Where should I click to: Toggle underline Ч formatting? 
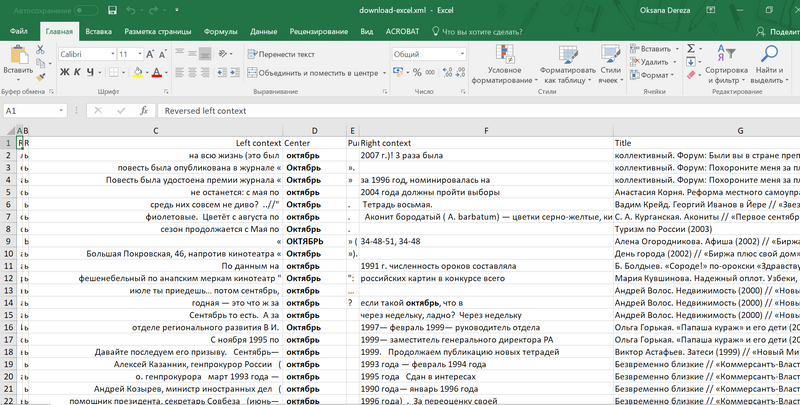[x=90, y=72]
